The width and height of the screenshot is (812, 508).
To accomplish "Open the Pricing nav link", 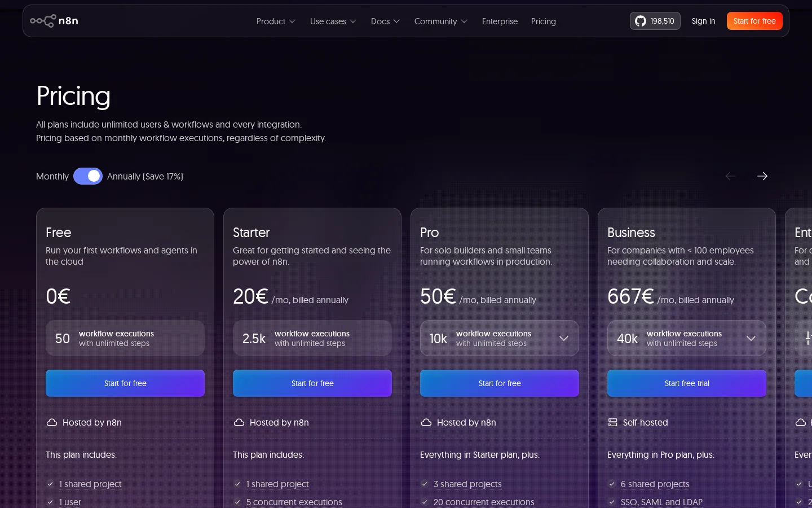I will pos(544,21).
